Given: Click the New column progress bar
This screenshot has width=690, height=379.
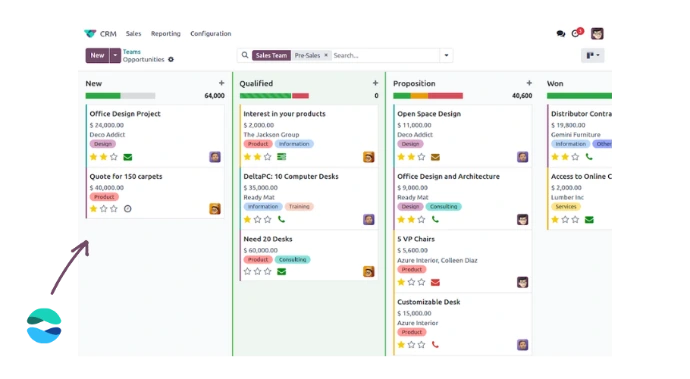Looking at the screenshot, I should point(120,96).
